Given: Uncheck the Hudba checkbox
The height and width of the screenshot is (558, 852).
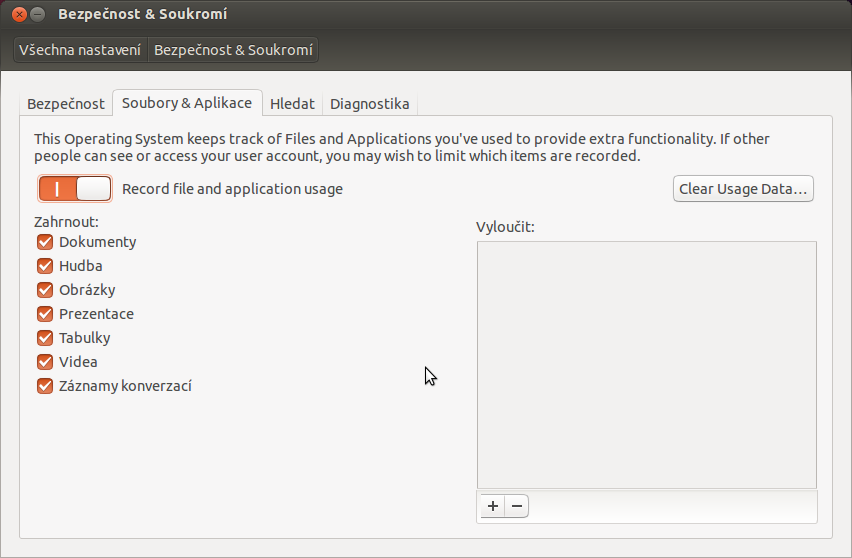Looking at the screenshot, I should click(x=45, y=266).
